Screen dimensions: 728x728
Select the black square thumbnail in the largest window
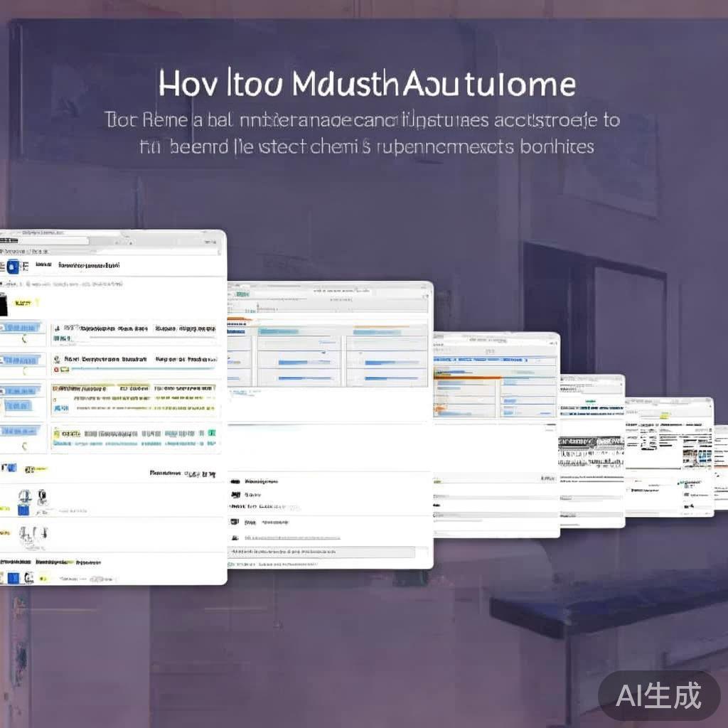4,304
